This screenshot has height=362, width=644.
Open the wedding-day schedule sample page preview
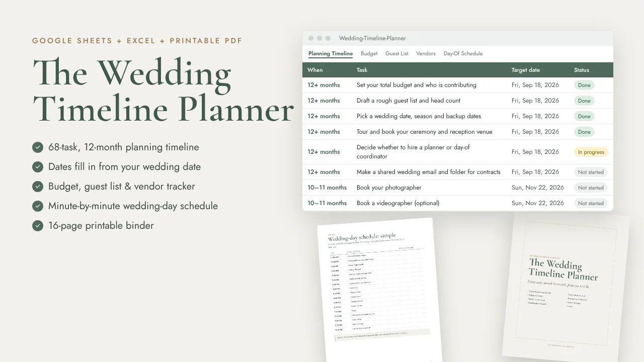tap(380, 291)
